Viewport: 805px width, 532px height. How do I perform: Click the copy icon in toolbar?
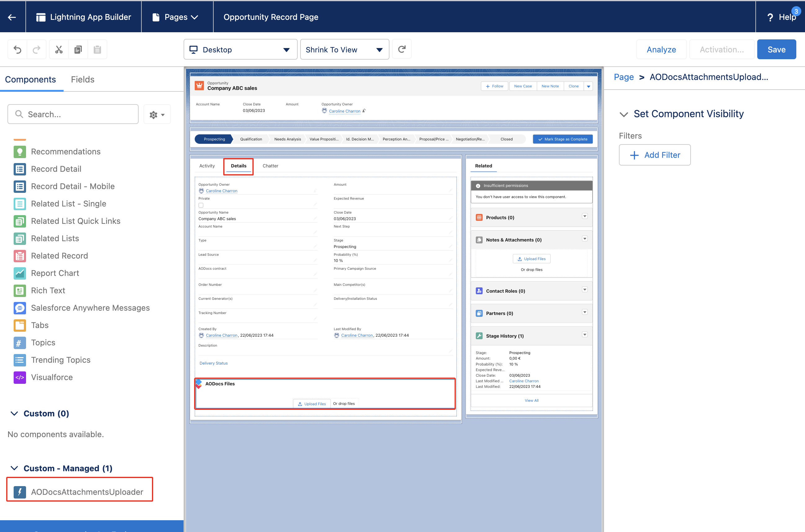(x=78, y=50)
